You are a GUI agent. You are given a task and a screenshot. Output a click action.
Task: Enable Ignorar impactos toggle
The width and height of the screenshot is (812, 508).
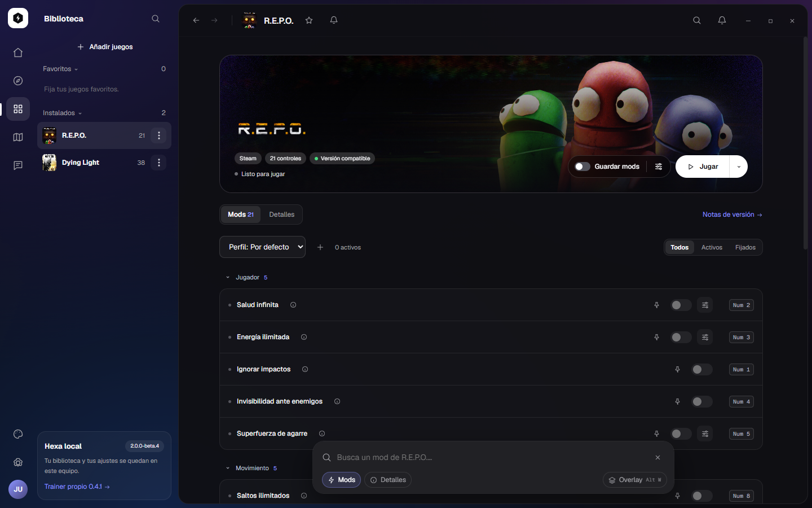tap(702, 369)
